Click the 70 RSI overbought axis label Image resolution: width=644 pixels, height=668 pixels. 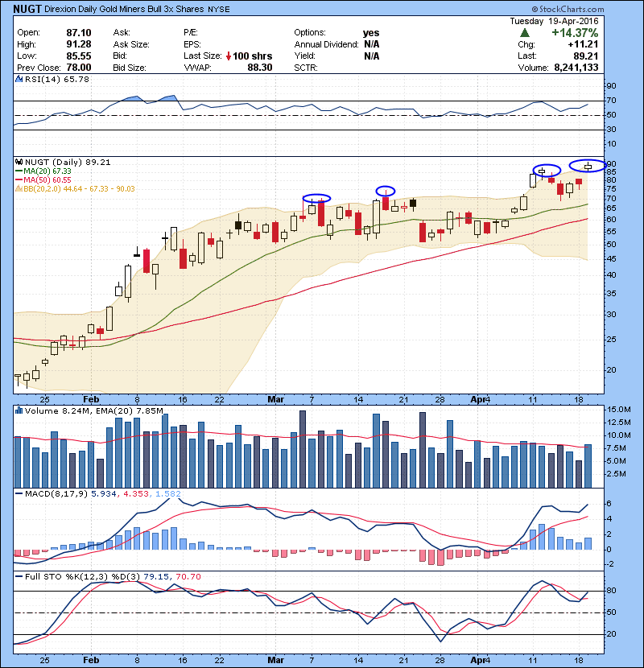point(611,101)
